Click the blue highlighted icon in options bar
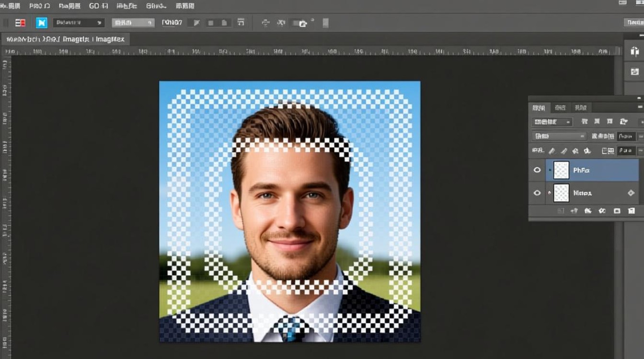The image size is (644, 359). pos(42,22)
